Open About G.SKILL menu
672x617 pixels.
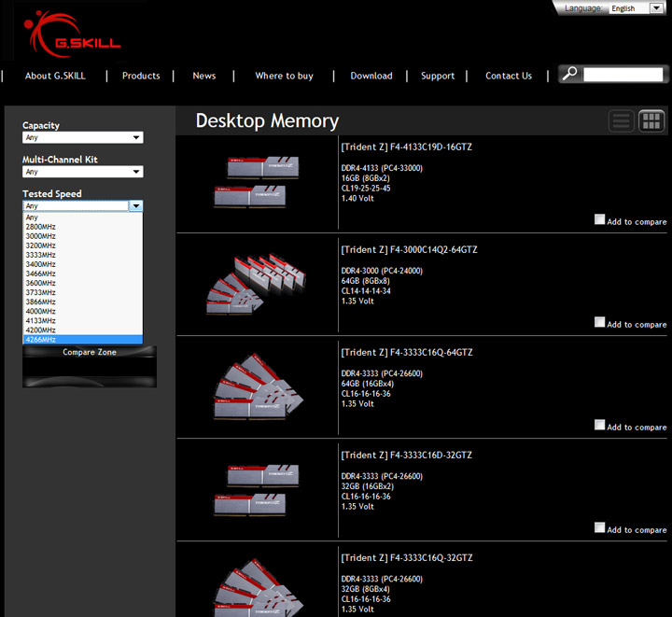click(55, 76)
